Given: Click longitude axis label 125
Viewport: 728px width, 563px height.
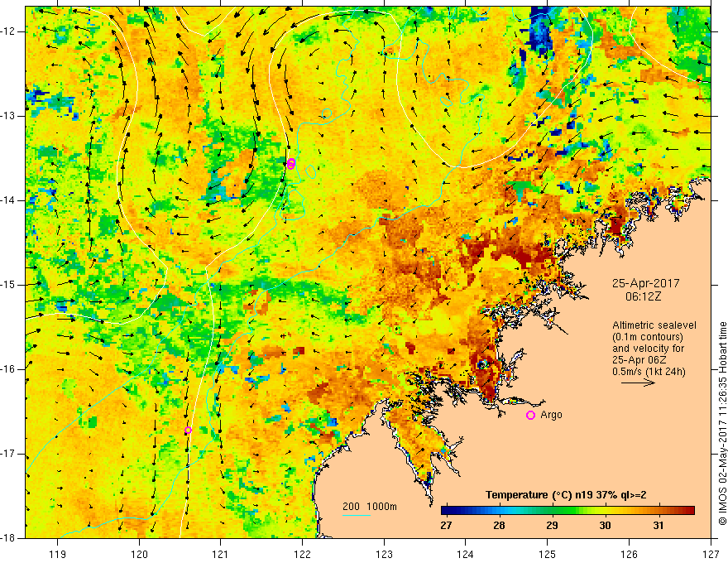Looking at the screenshot, I should pos(548,554).
